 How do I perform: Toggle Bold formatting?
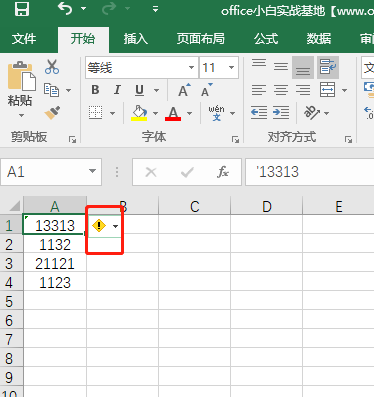tap(95, 90)
